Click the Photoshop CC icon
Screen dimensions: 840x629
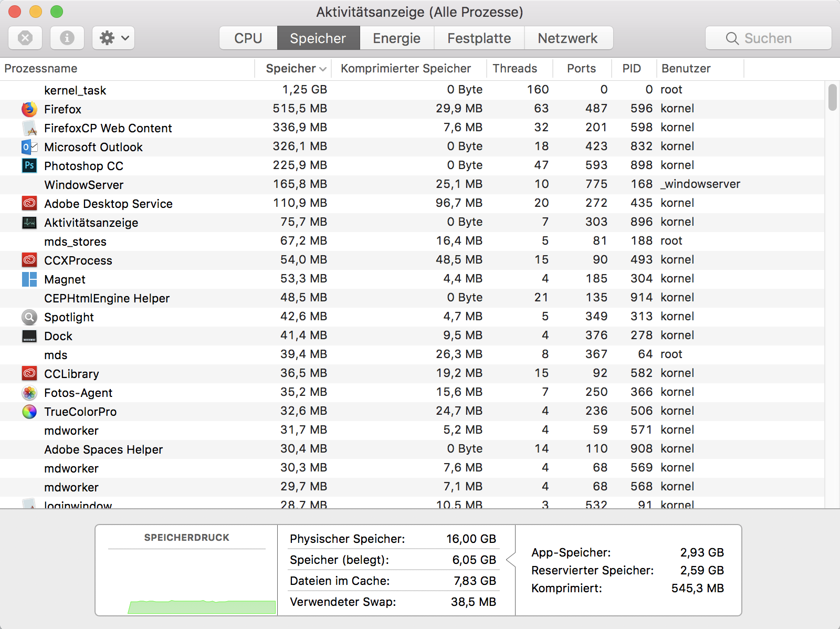pyautogui.click(x=29, y=166)
